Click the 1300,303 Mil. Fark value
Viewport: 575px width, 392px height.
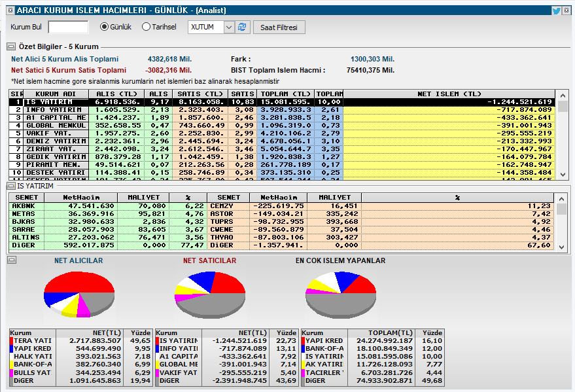pos(373,59)
